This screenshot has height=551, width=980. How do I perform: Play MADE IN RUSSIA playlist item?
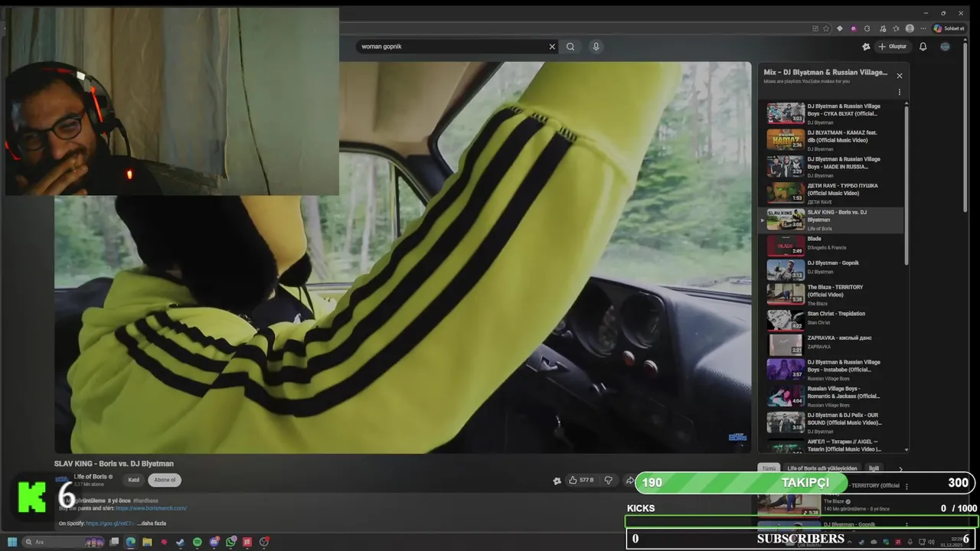(831, 167)
